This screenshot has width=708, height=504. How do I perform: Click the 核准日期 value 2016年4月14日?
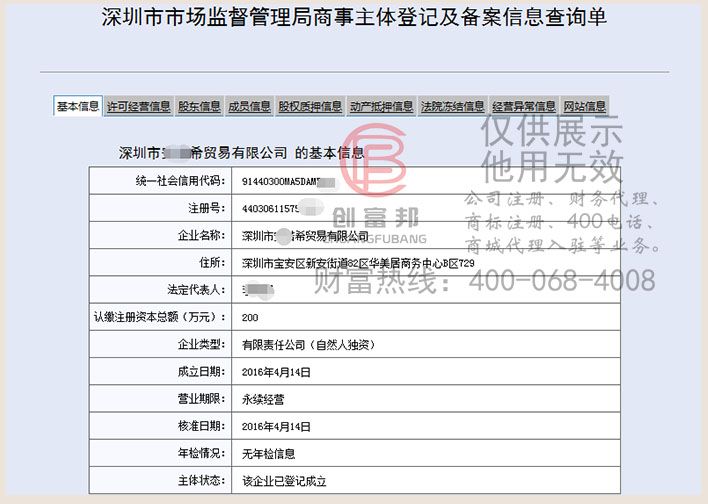tap(276, 426)
